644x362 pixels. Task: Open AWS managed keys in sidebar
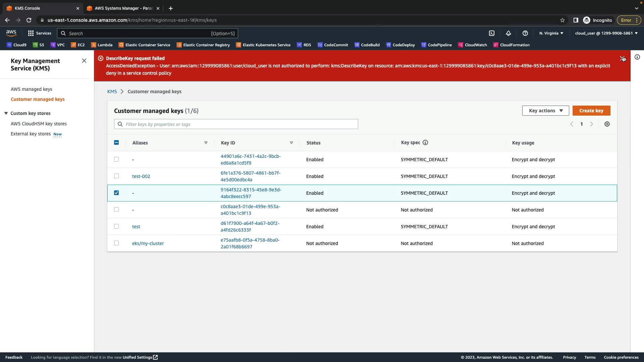[x=32, y=89]
